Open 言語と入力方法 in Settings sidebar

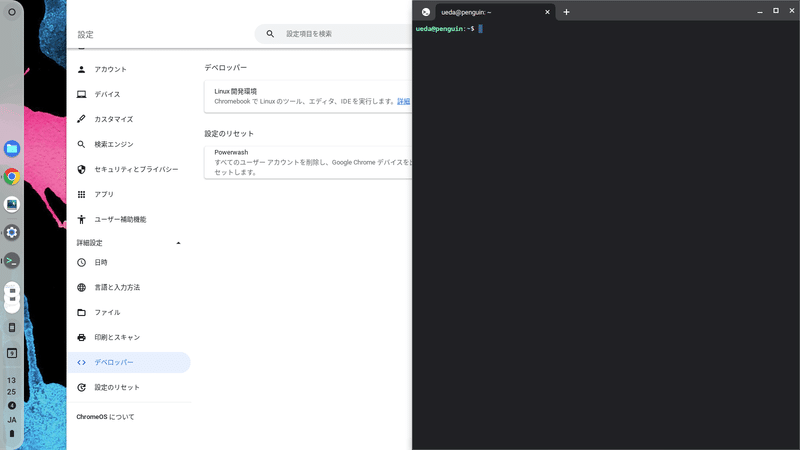click(117, 287)
